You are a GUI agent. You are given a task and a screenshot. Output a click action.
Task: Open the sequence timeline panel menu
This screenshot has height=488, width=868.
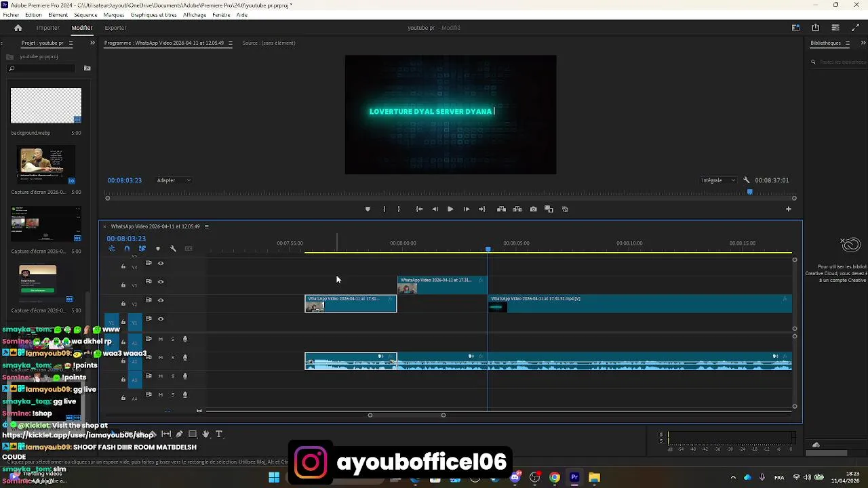pyautogui.click(x=206, y=226)
